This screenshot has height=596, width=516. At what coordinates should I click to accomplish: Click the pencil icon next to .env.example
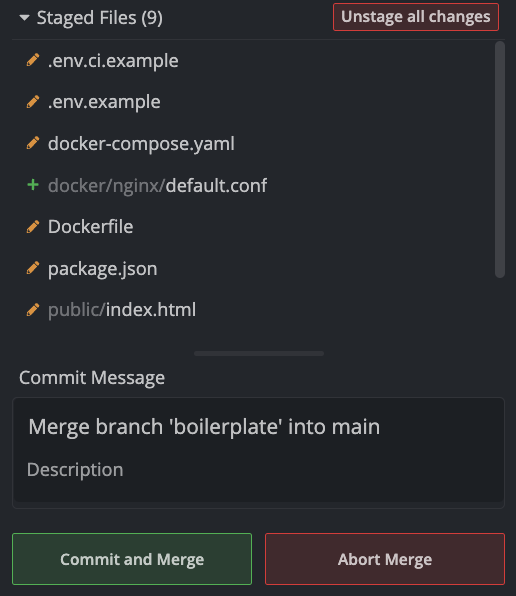tap(33, 102)
